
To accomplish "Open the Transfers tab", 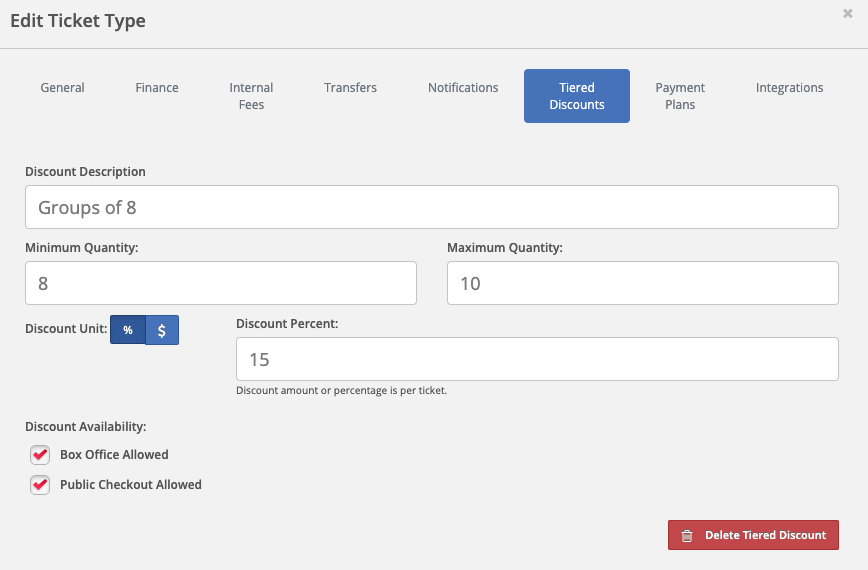I will pyautogui.click(x=350, y=87).
